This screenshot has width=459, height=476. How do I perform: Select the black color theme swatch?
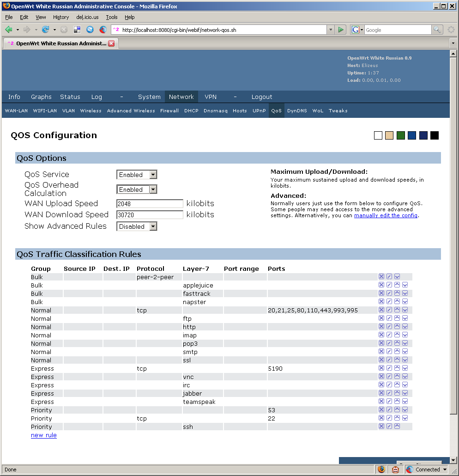(x=435, y=135)
